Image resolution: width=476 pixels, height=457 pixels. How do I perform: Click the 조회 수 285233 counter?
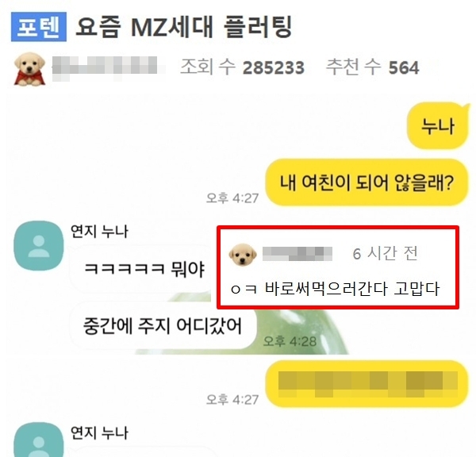point(242,67)
